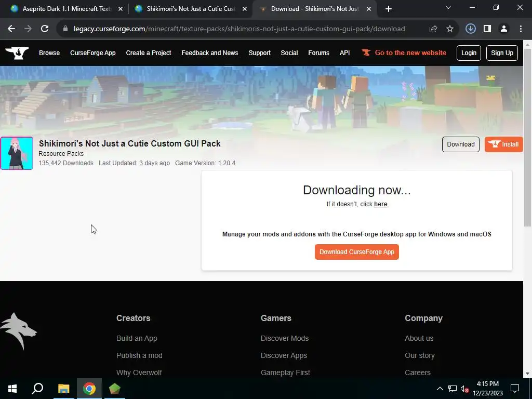Show hidden system tray icons
Image resolution: width=532 pixels, height=399 pixels.
pyautogui.click(x=440, y=389)
